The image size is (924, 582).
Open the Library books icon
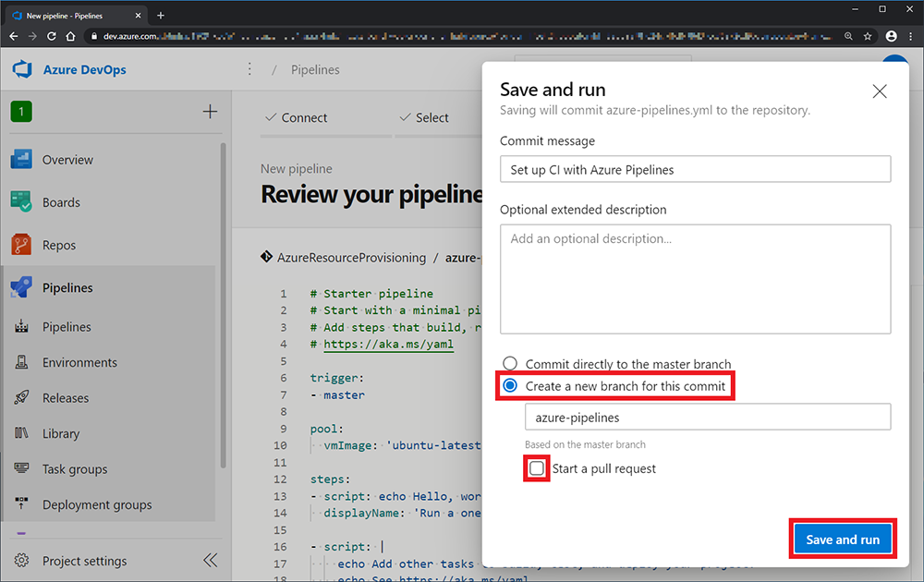point(21,433)
